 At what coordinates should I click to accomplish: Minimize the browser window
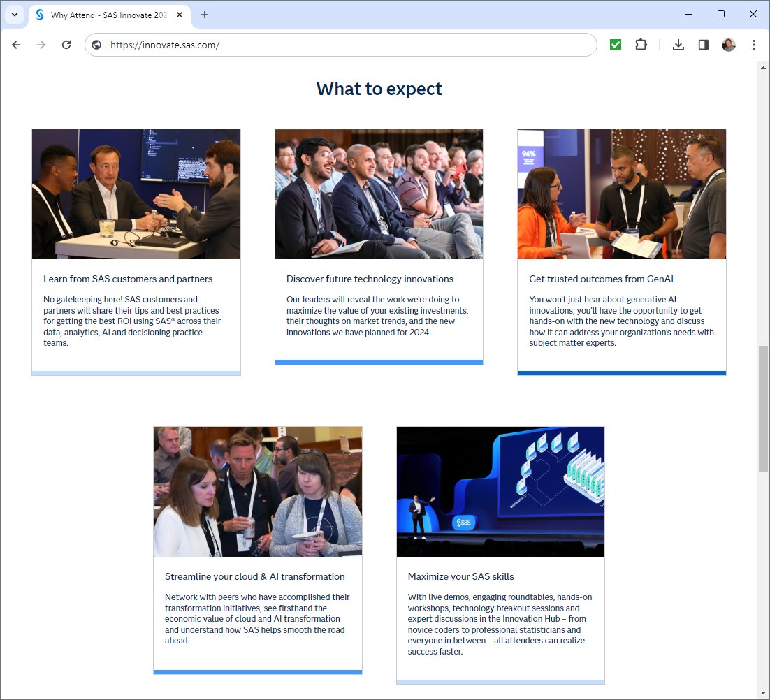click(x=689, y=14)
